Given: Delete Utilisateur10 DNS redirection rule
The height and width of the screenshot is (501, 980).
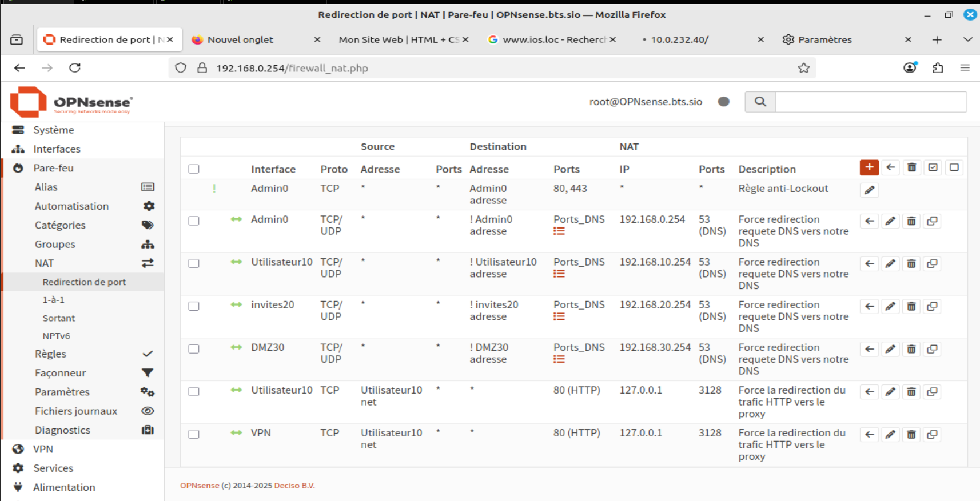Looking at the screenshot, I should point(911,264).
